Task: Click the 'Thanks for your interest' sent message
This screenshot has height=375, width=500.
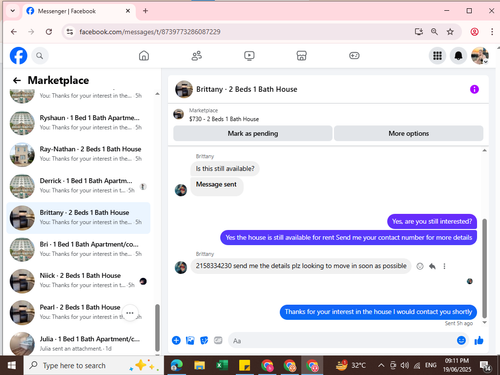Action: 378,312
